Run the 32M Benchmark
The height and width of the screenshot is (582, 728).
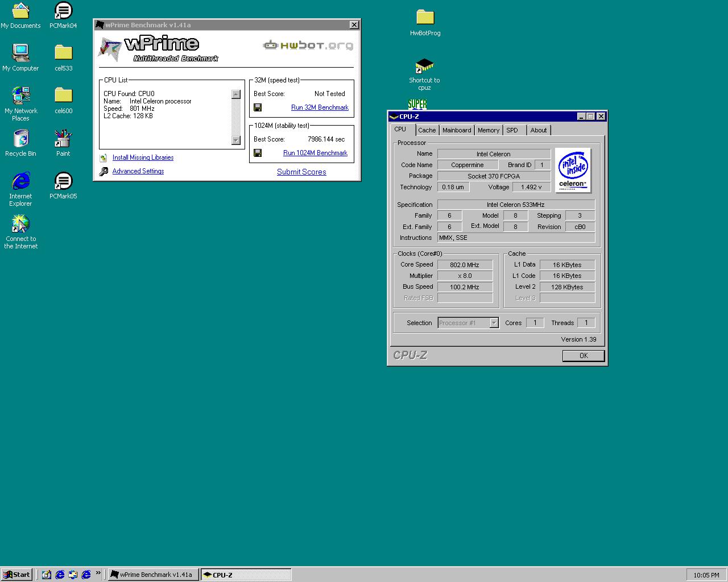(x=320, y=107)
